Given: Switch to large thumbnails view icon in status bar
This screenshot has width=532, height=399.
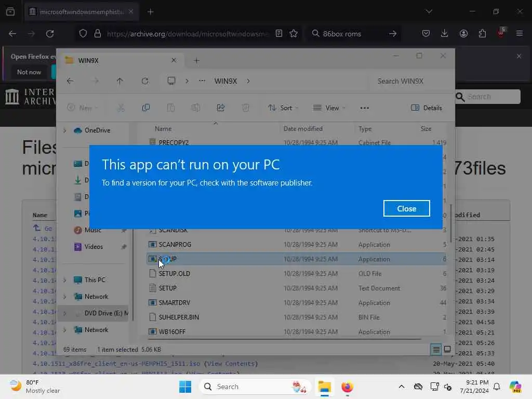Looking at the screenshot, I should point(447,349).
